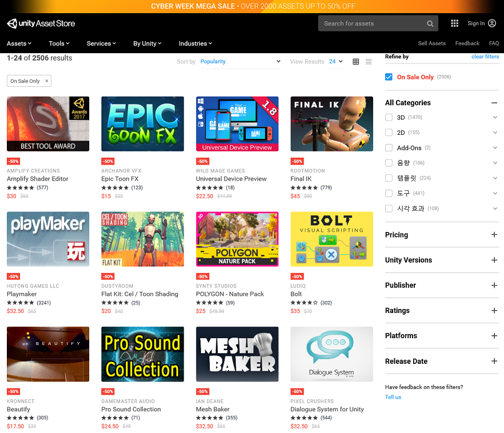Image resolution: width=504 pixels, height=433 pixels.
Task: Click publisher name AMPLIFY CREATIONS
Action: [33, 171]
